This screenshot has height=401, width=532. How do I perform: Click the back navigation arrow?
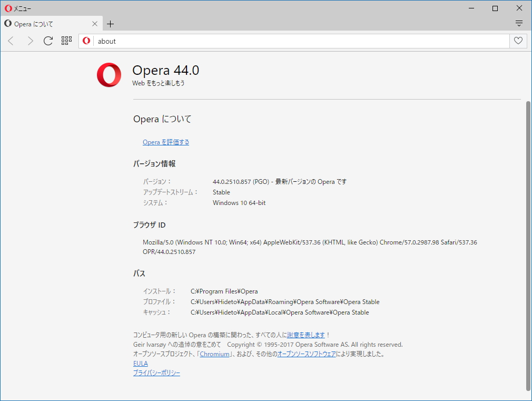(11, 41)
